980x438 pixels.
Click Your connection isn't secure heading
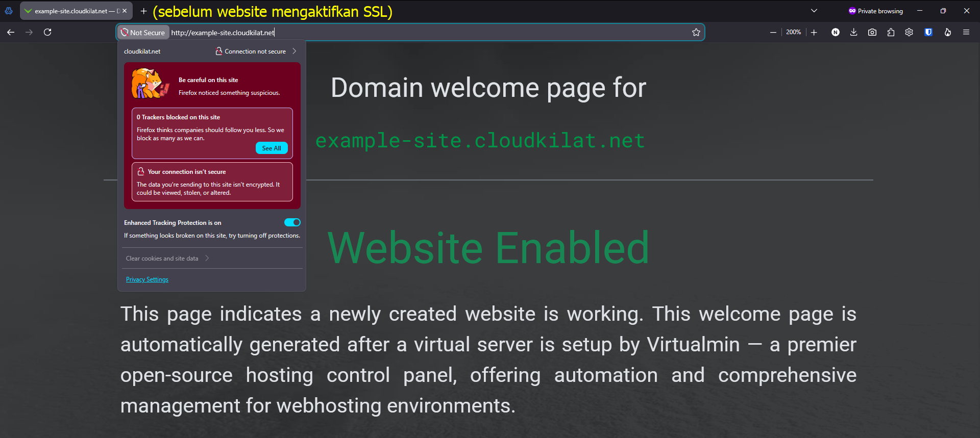(187, 172)
